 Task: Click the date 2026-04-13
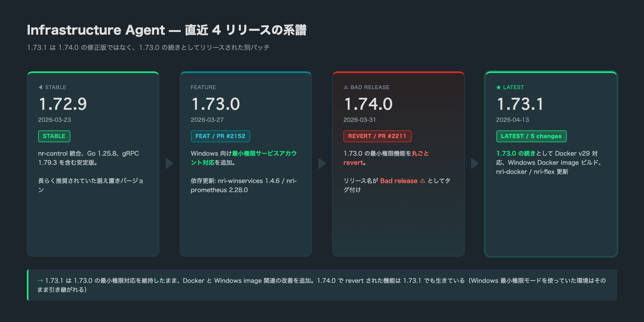513,120
